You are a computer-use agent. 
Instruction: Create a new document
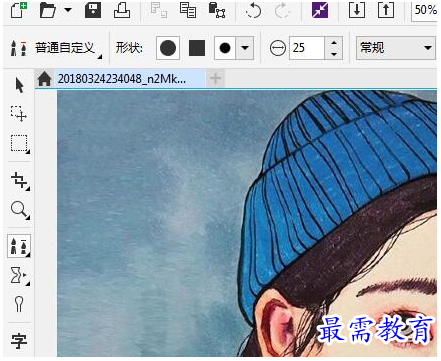(x=19, y=10)
